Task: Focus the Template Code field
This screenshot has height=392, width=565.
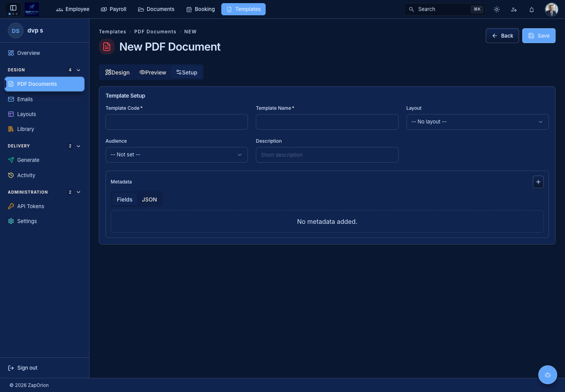Action: pyautogui.click(x=177, y=122)
